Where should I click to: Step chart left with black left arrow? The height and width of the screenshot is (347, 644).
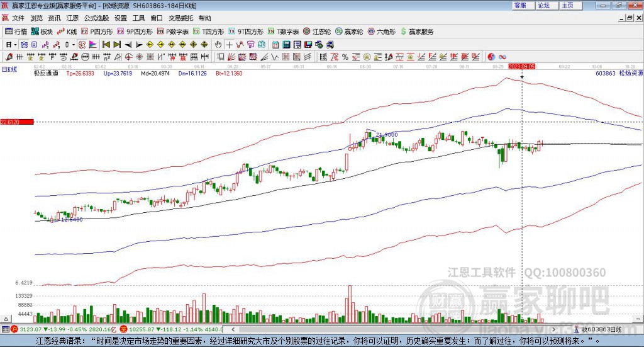pyautogui.click(x=128, y=45)
